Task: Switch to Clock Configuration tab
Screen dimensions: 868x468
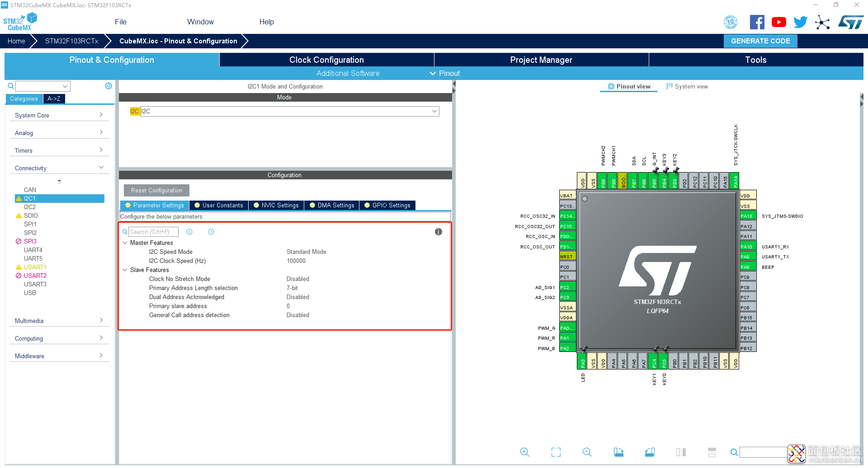Action: click(x=326, y=60)
